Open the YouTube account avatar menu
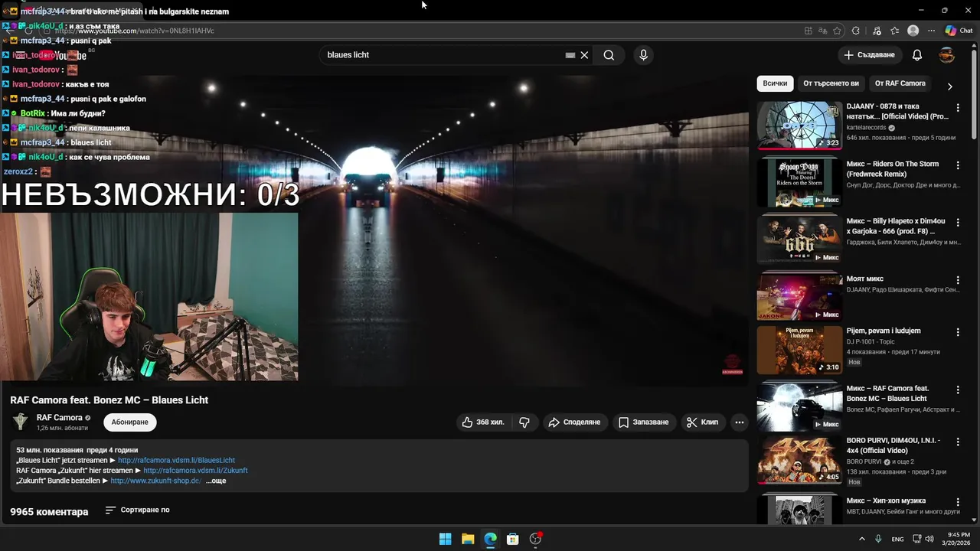This screenshot has height=551, width=980. coord(947,55)
